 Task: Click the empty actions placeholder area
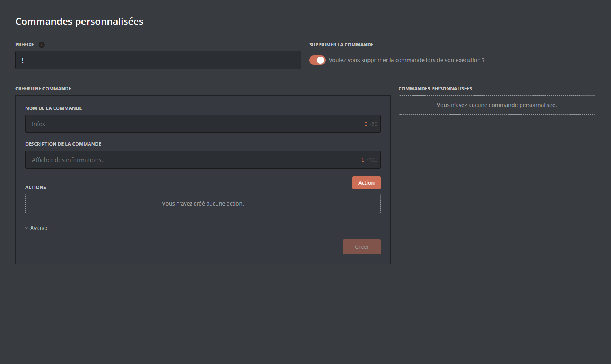pyautogui.click(x=203, y=203)
